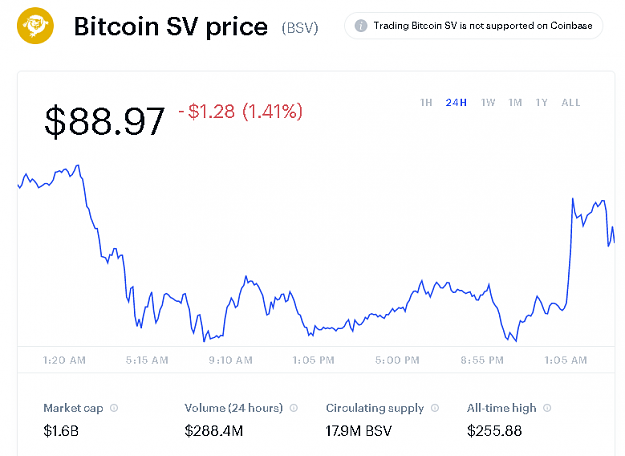Image resolution: width=625 pixels, height=456 pixels.
Task: Click the Circulating supply info icon
Action: pyautogui.click(x=435, y=408)
